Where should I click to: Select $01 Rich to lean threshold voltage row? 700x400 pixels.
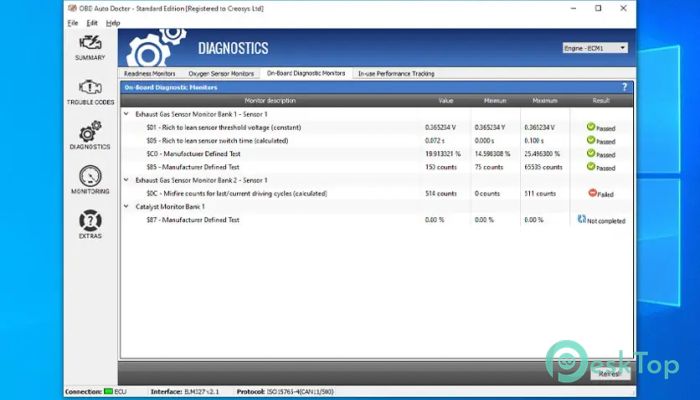tap(377, 127)
